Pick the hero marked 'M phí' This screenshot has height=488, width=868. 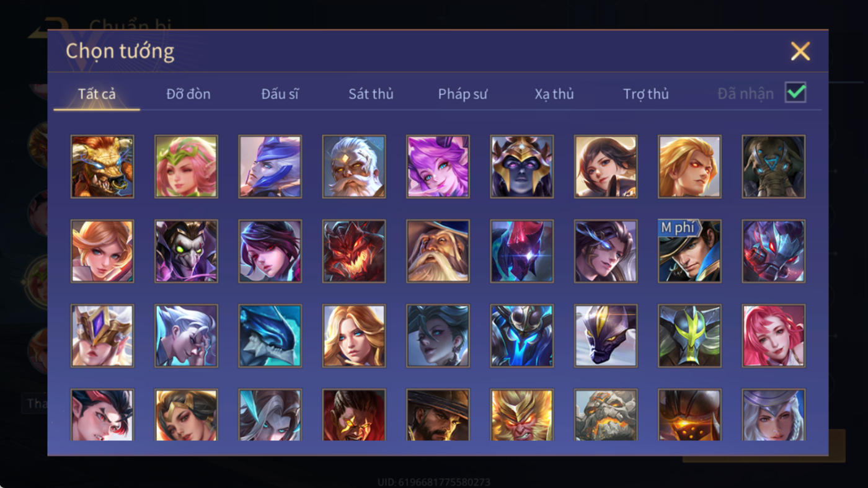point(689,251)
